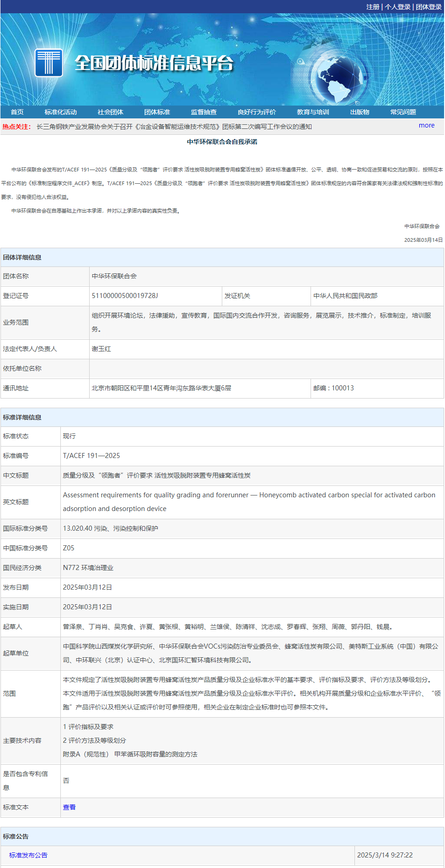Open the 个人登录 personal login link
The image size is (445, 868).
pos(397,7)
